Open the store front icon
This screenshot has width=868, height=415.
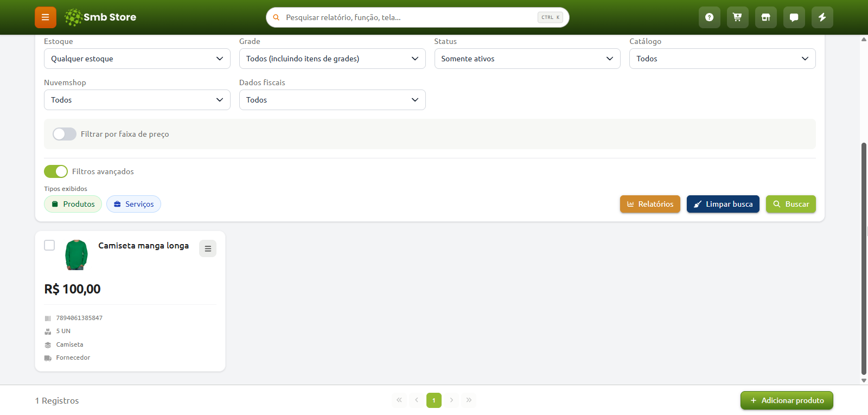coord(766,17)
